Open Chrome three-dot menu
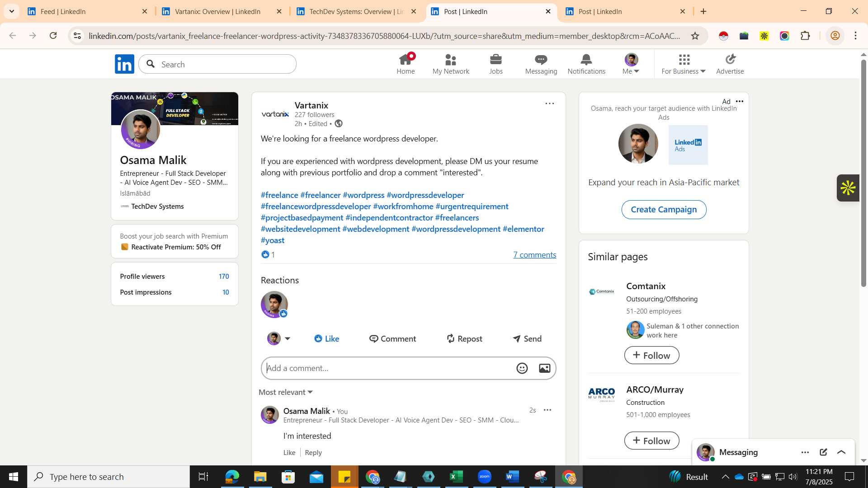Screen dimensions: 868x488 coord(856,36)
